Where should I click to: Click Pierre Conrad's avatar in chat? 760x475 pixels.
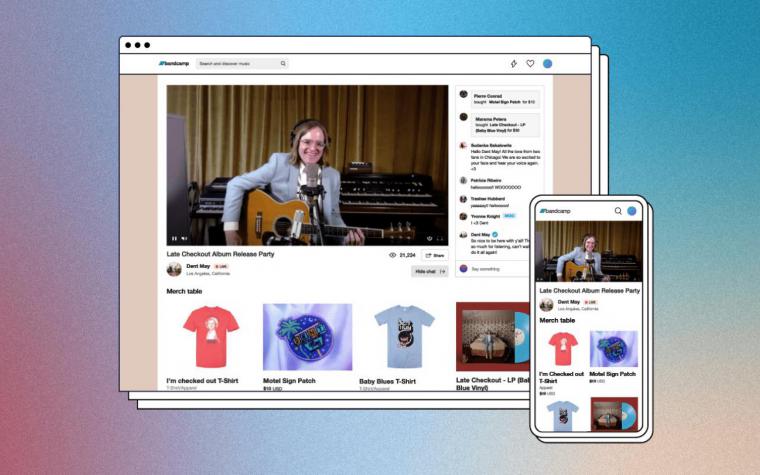[x=463, y=94]
